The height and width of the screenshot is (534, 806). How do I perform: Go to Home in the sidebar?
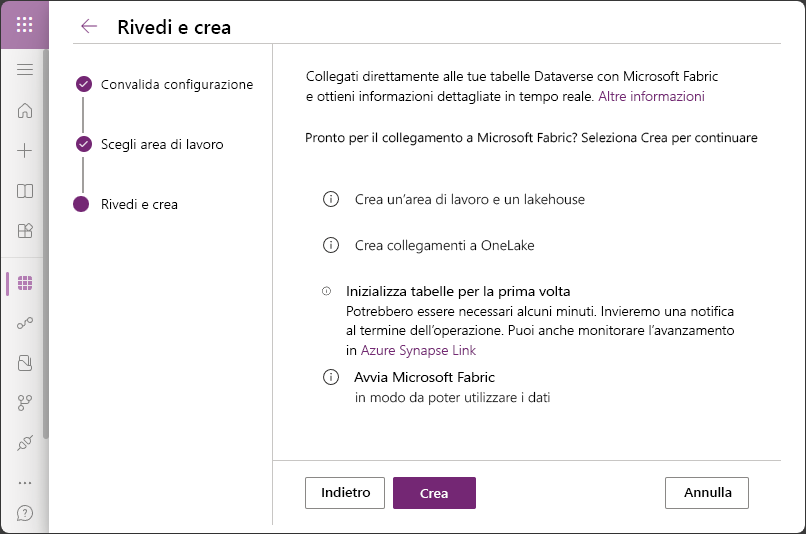(25, 110)
